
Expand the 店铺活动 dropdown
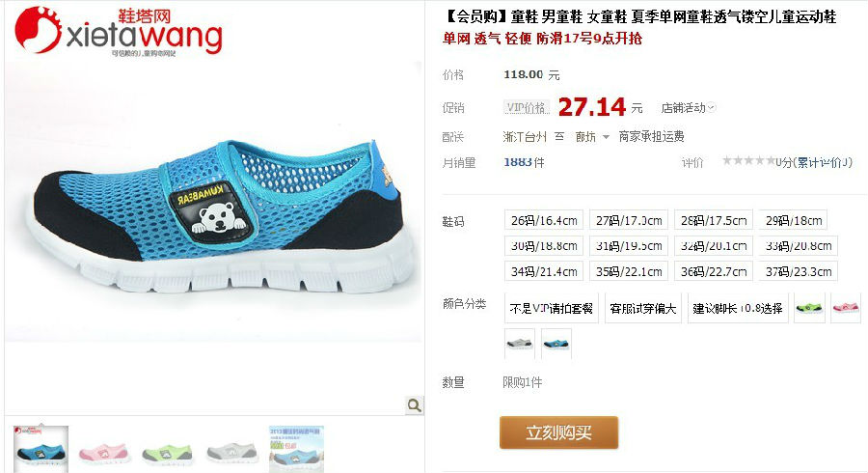[x=688, y=107]
